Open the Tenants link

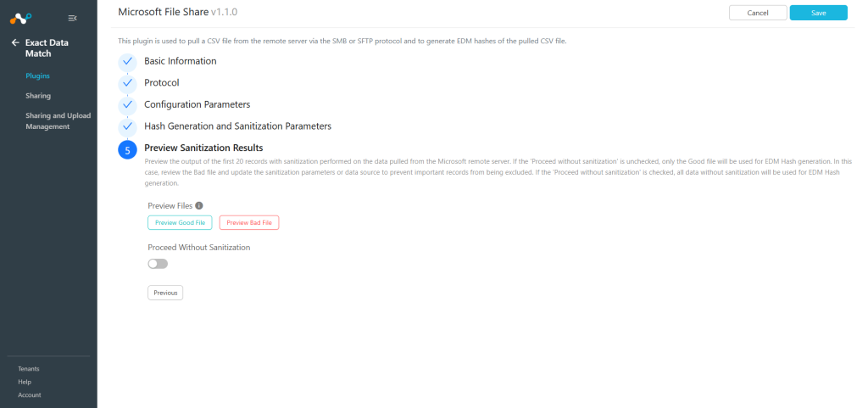coord(29,369)
